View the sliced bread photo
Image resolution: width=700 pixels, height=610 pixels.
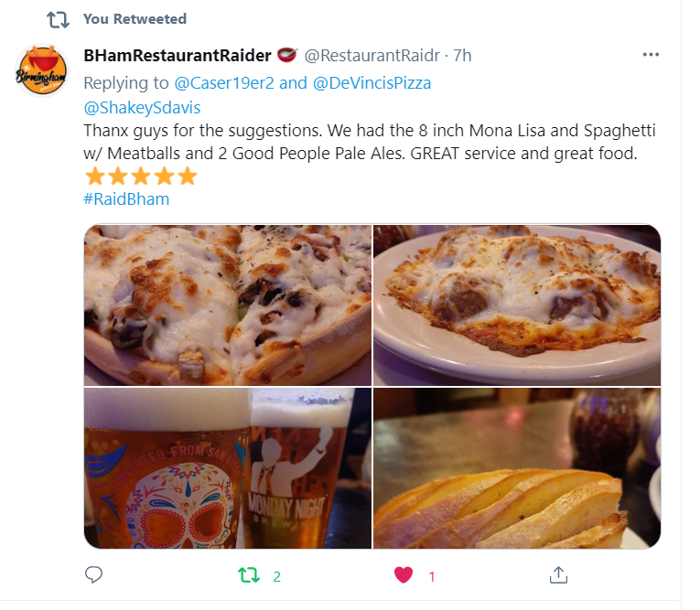[517, 468]
